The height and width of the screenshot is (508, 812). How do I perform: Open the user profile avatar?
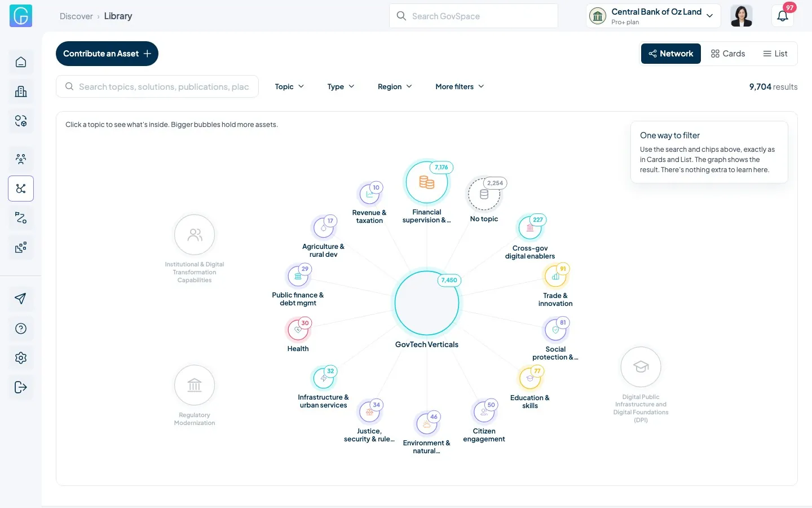[x=742, y=16]
